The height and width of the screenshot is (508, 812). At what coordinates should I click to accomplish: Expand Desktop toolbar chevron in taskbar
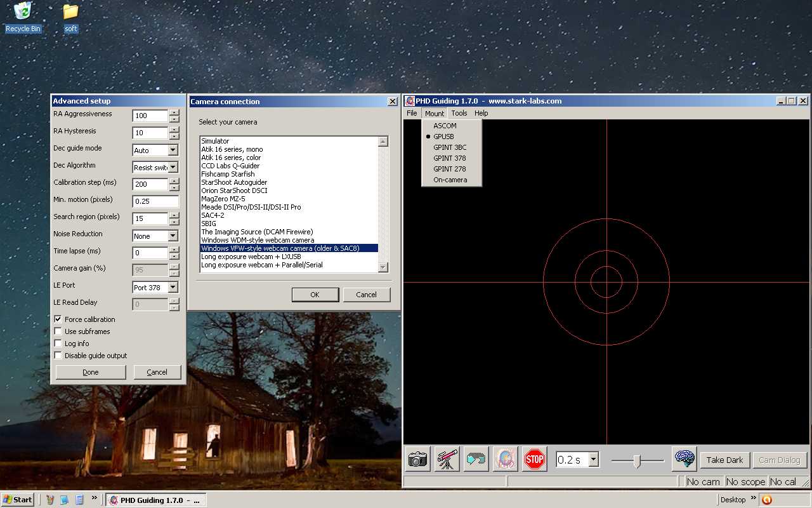pyautogui.click(x=754, y=498)
